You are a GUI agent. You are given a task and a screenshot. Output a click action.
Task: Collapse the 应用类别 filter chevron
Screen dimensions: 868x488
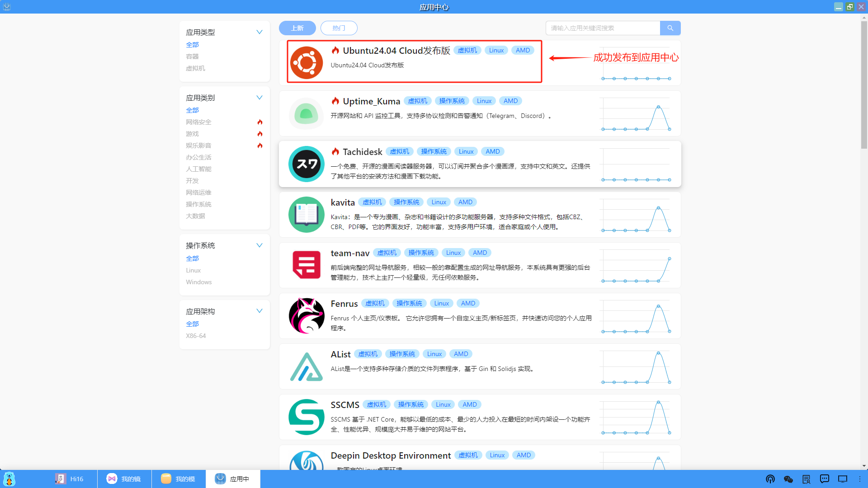pos(259,98)
